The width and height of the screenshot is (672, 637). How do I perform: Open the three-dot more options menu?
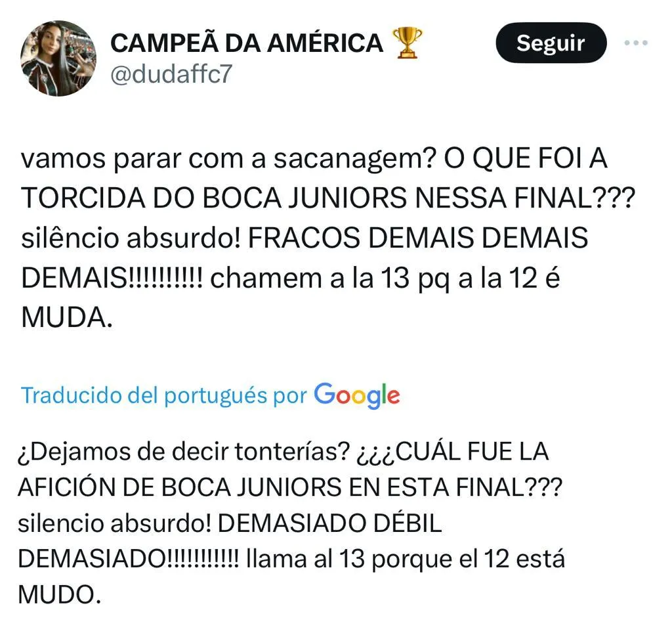(635, 43)
